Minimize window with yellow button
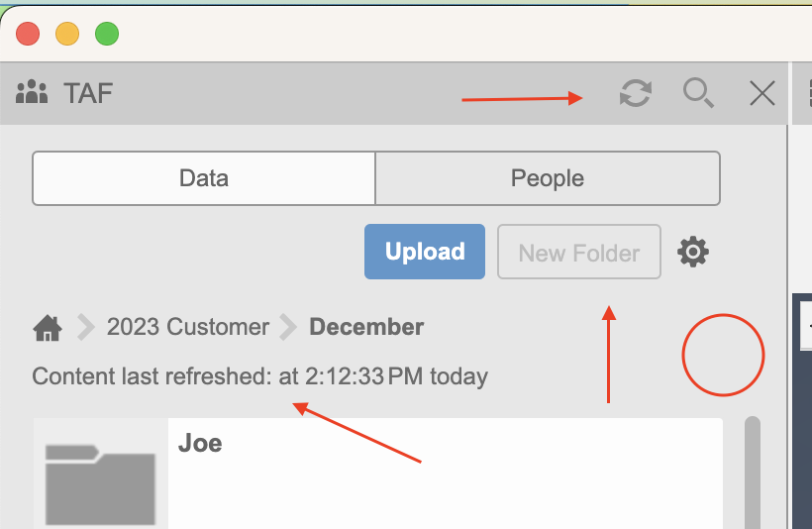Viewport: 812px width, 529px height. [x=67, y=34]
